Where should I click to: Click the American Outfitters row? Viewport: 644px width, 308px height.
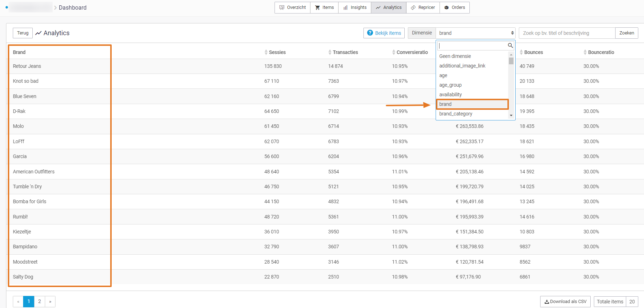pos(325,172)
